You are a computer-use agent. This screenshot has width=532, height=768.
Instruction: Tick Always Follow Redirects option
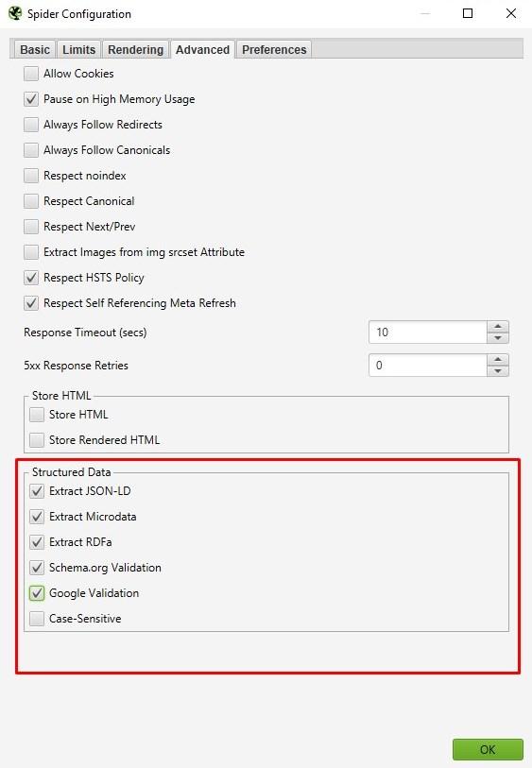click(31, 125)
